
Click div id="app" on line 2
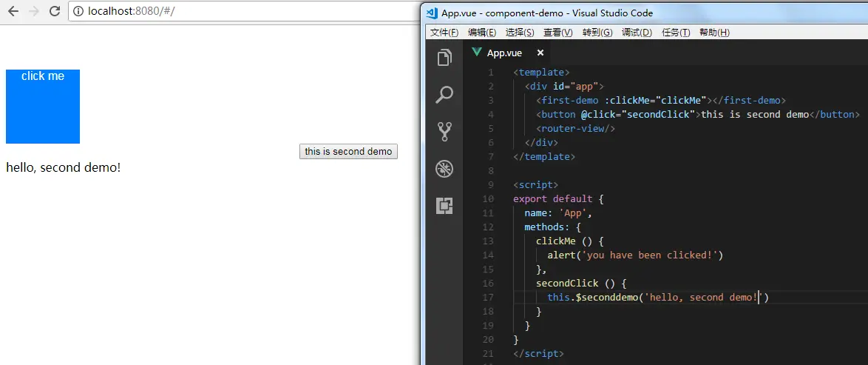(x=564, y=86)
